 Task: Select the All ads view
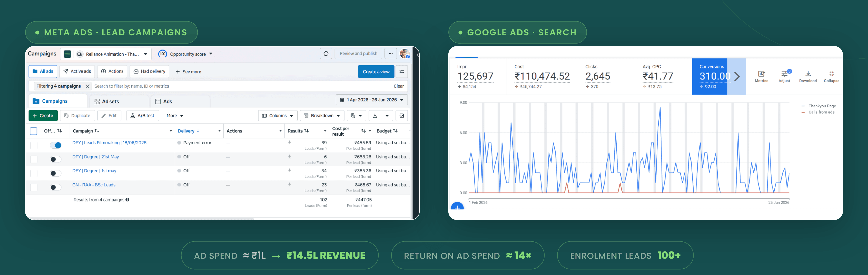click(x=43, y=71)
